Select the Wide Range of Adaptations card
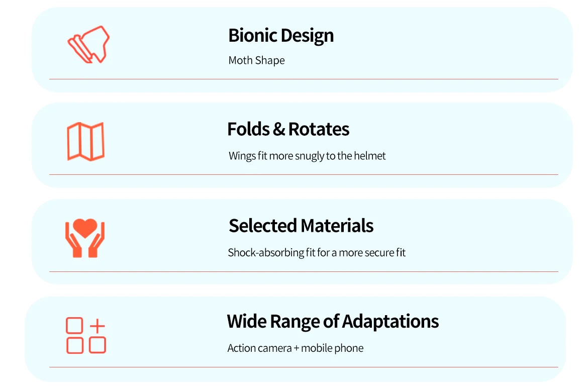This screenshot has width=588, height=387. tap(296, 339)
